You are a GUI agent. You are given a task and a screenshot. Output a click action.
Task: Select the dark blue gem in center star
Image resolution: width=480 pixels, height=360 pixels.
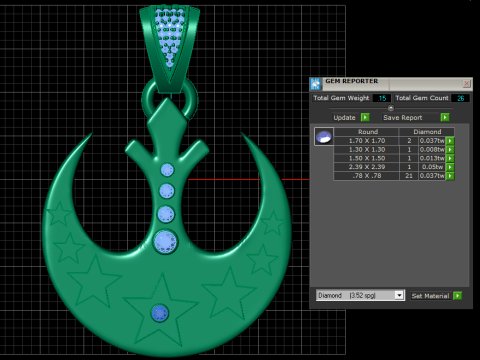[x=160, y=313]
